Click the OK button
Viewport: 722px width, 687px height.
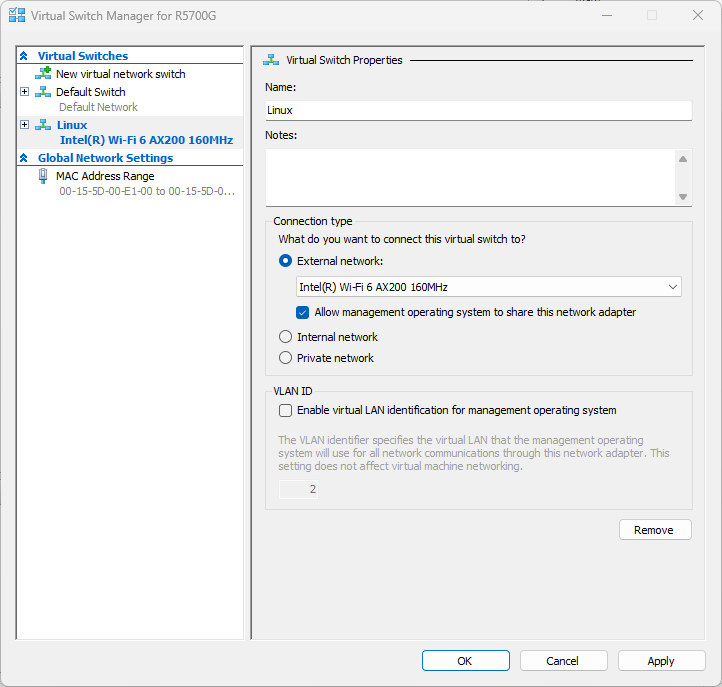pyautogui.click(x=466, y=661)
